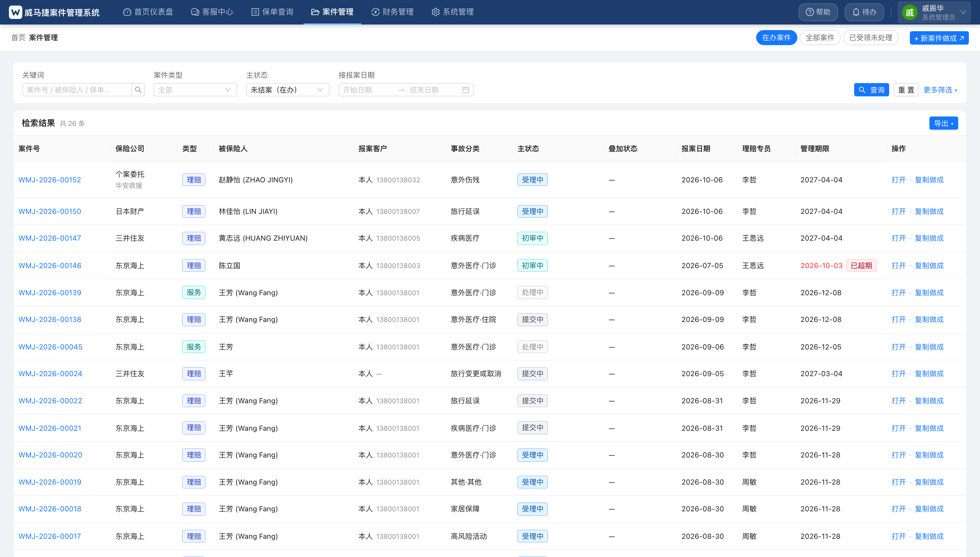
Task: Expand 更多筛选 filter options
Action: pos(940,90)
